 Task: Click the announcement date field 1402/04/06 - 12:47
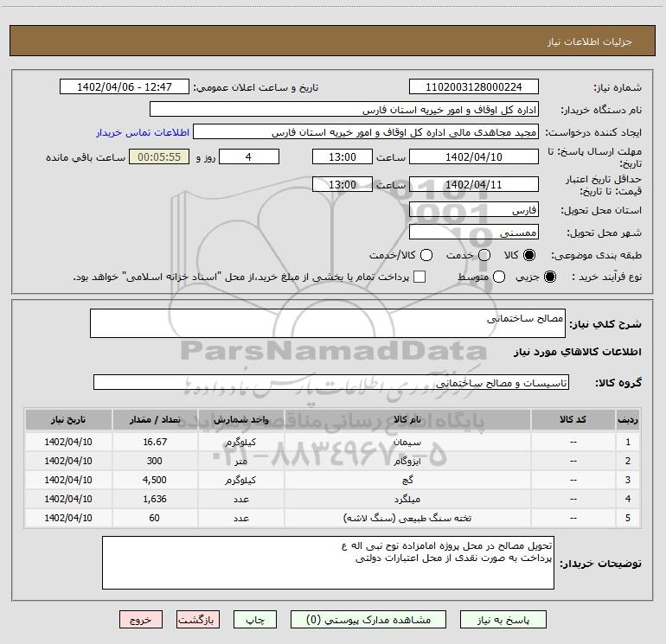tap(125, 86)
